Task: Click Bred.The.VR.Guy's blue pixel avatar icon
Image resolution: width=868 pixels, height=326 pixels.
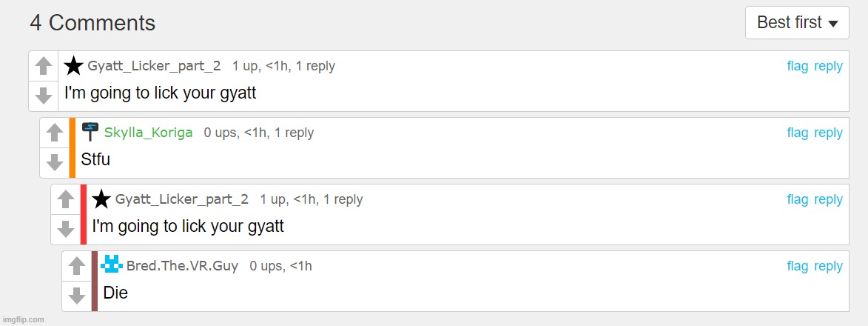Action: (111, 264)
